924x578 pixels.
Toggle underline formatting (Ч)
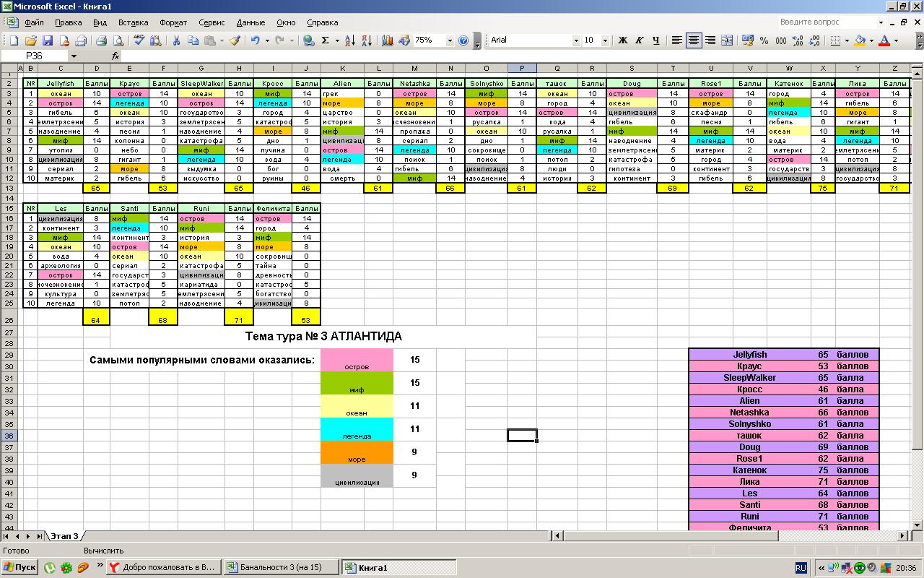tap(656, 40)
